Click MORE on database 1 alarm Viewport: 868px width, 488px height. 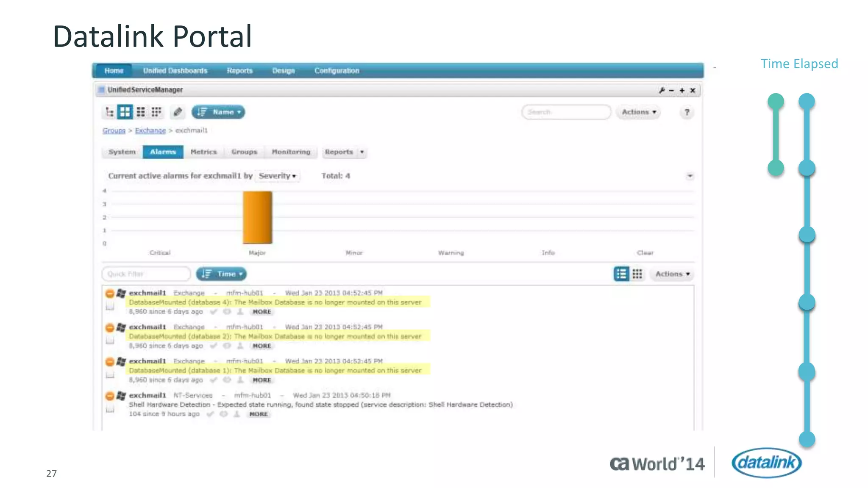pyautogui.click(x=262, y=380)
